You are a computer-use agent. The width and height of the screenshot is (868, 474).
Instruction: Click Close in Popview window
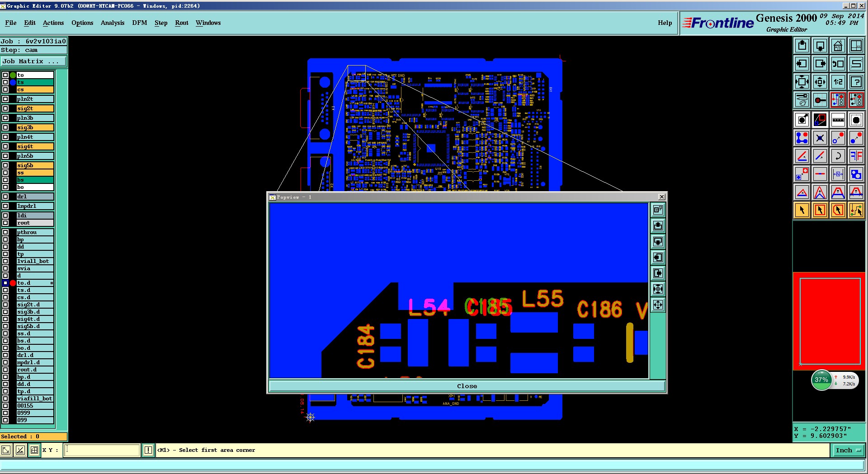(x=467, y=386)
